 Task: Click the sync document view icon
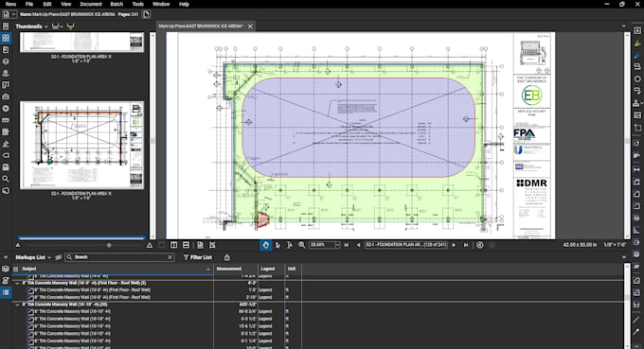(x=200, y=245)
